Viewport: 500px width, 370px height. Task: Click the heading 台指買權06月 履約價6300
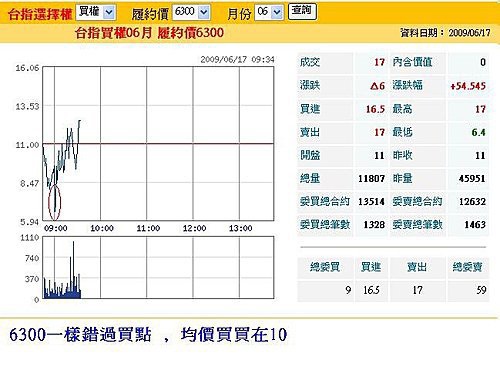(149, 33)
